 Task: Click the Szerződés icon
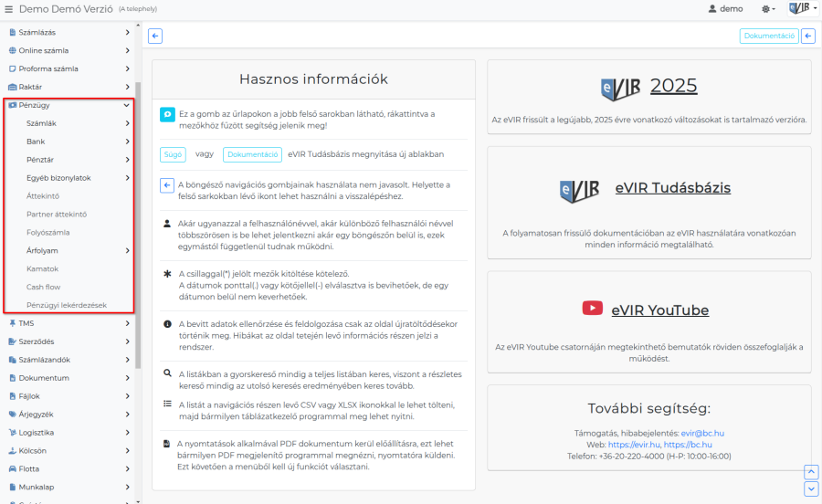coord(12,341)
